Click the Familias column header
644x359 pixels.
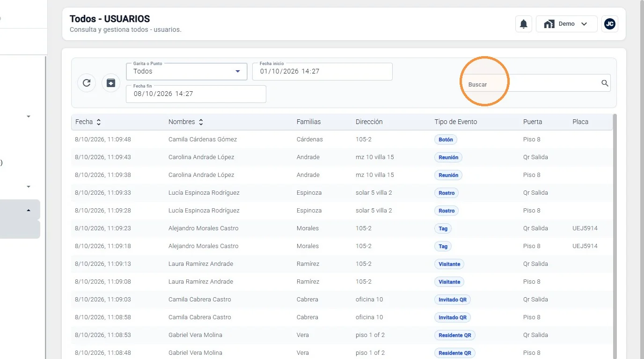coord(308,122)
